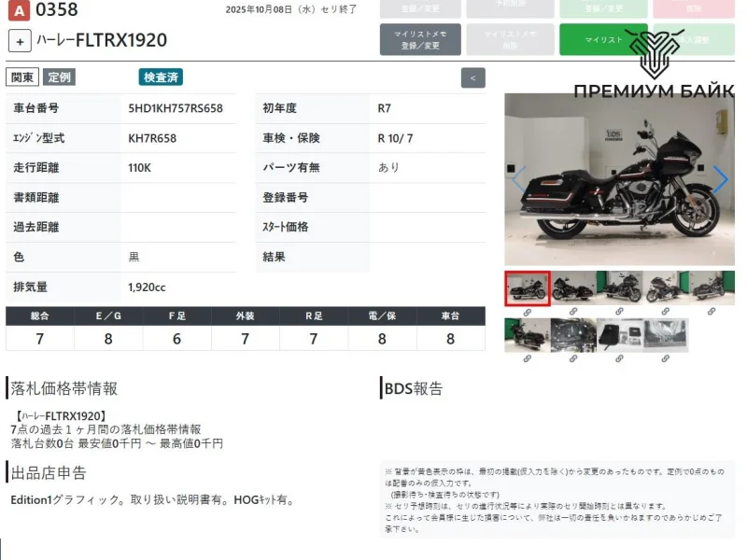The image size is (747, 560).
Task: View the engine close-up thumbnail
Action: pos(573,334)
